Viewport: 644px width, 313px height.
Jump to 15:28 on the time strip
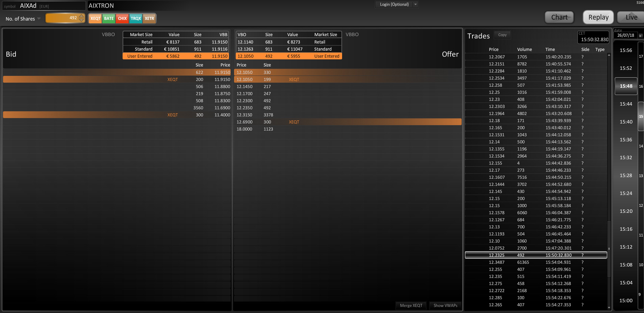(x=626, y=175)
